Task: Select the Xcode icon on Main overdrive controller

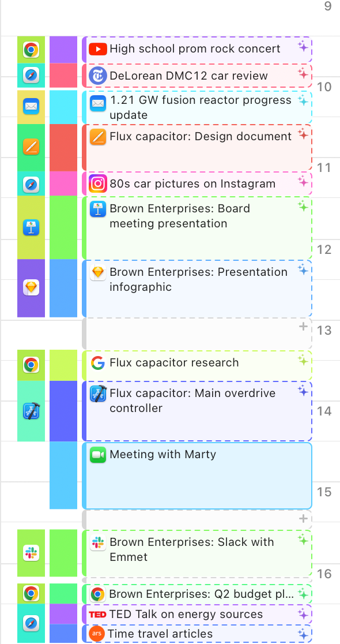Action: [x=97, y=393]
